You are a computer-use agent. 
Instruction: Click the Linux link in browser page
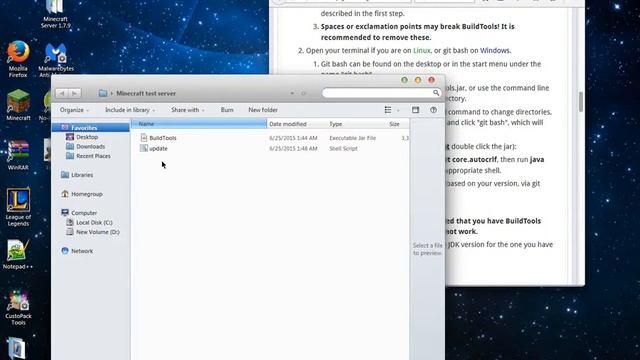tap(422, 51)
